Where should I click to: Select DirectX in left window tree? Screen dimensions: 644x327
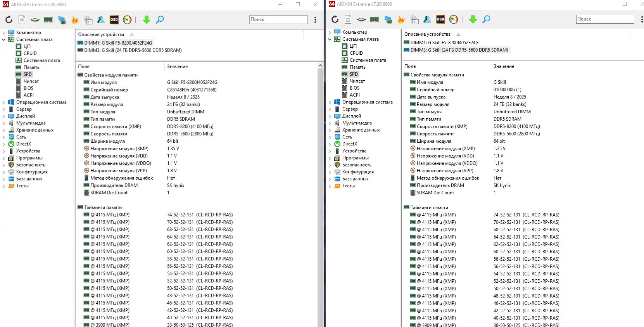tap(23, 144)
